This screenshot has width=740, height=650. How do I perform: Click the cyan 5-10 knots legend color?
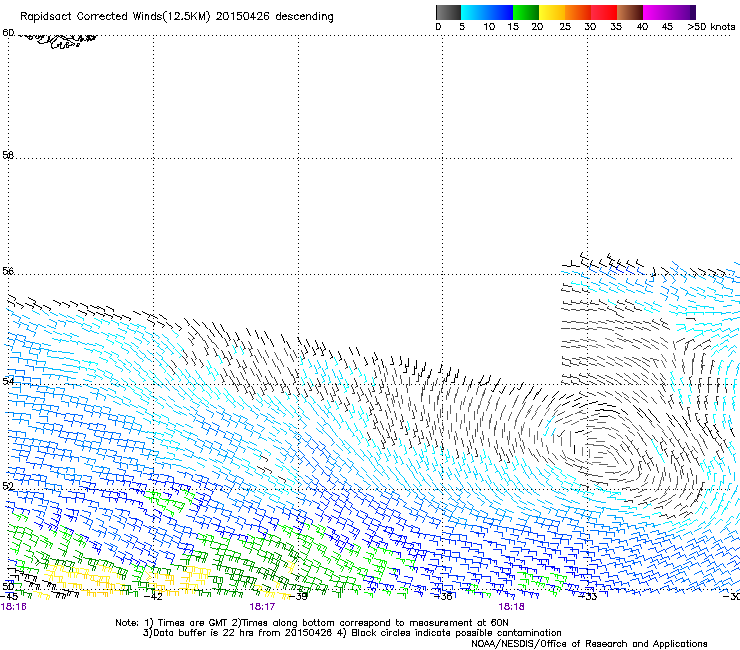[474, 12]
